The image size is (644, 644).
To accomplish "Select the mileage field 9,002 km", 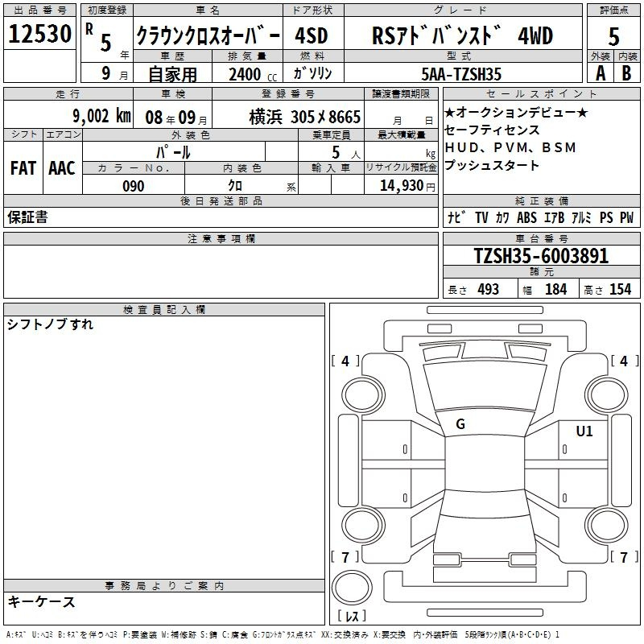I will (101, 116).
